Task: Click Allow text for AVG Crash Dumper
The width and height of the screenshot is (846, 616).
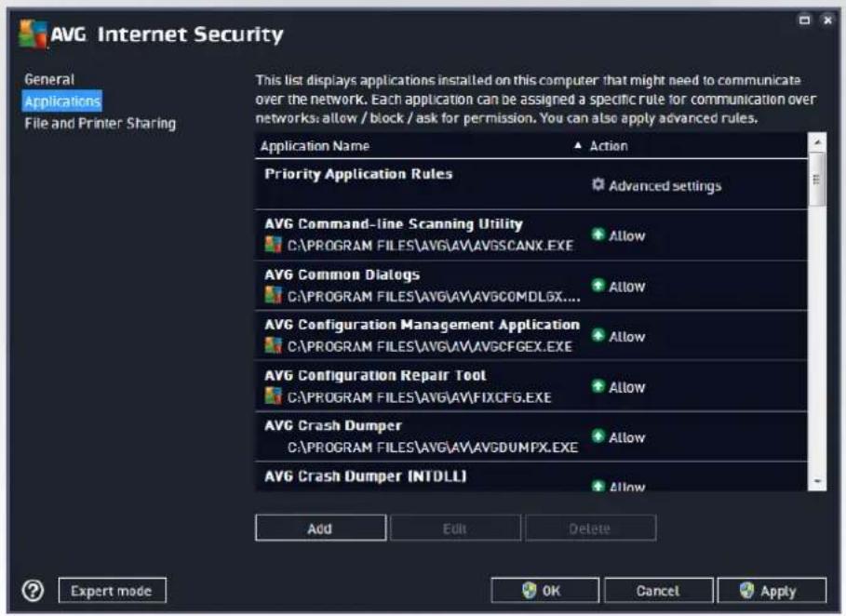Action: pos(627,437)
